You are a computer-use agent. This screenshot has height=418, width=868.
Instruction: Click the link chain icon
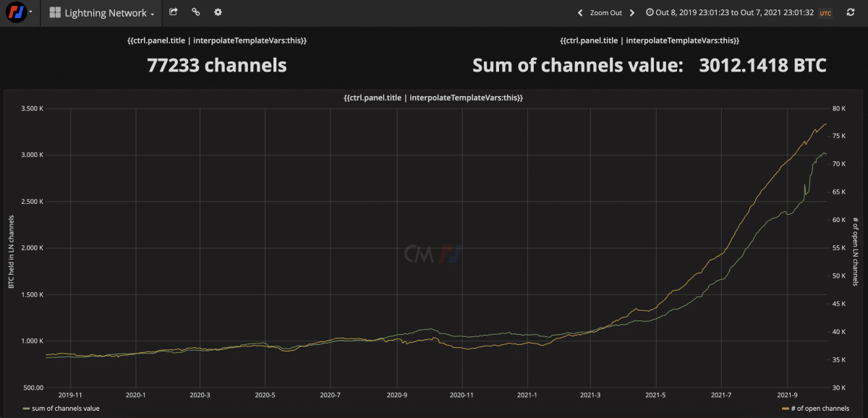[x=196, y=12]
